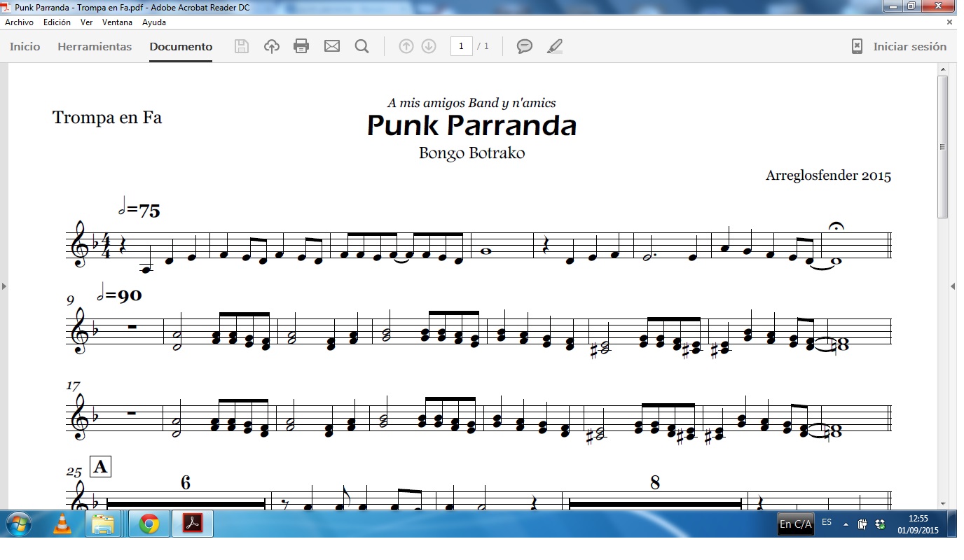Viewport: 964px width, 560px height.
Task: Open the Find text magnifier icon
Action: (362, 47)
